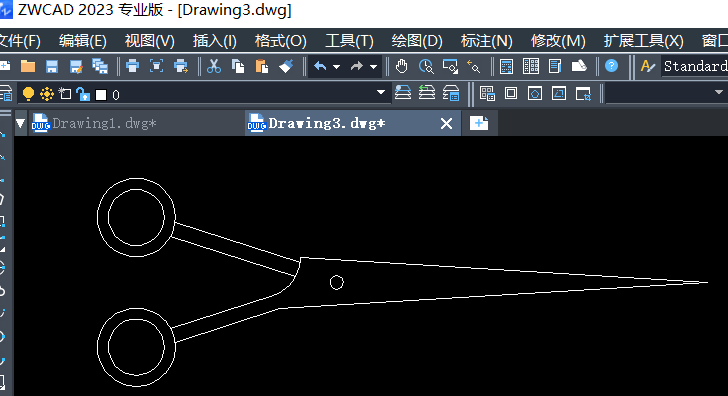728x396 pixels.
Task: Click the Open folder icon
Action: point(28,66)
